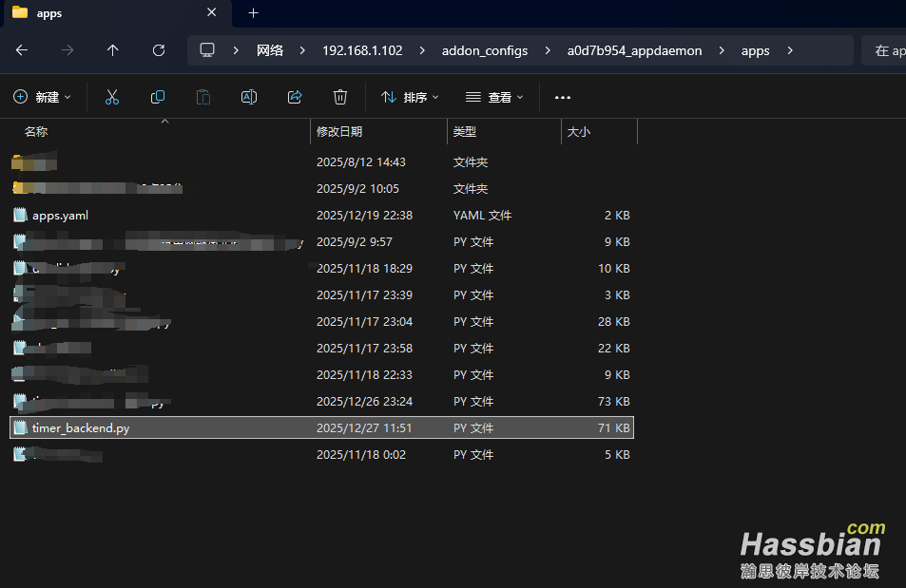Open the three-dots more options menu
The image size is (906, 588).
(x=563, y=97)
